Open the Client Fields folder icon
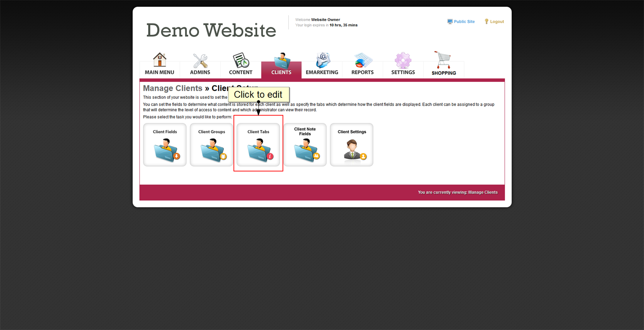This screenshot has width=644, height=330. 166,150
